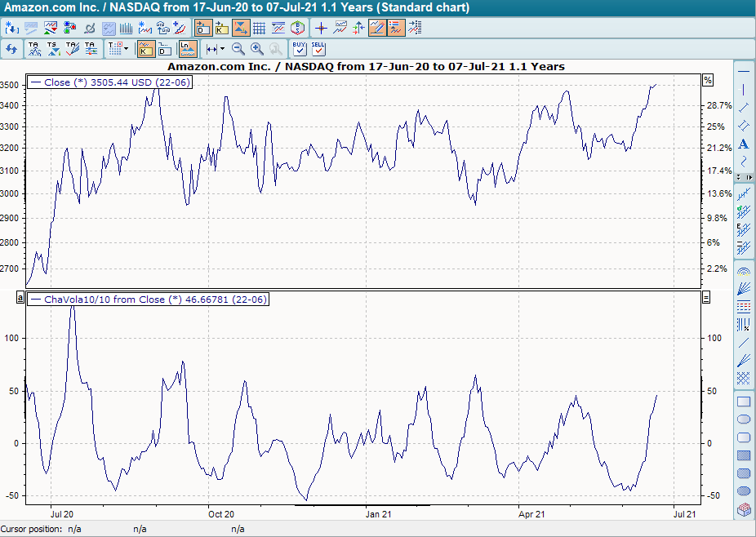The image size is (756, 537).
Task: Toggle the SELL signals checkbox button
Action: click(318, 49)
